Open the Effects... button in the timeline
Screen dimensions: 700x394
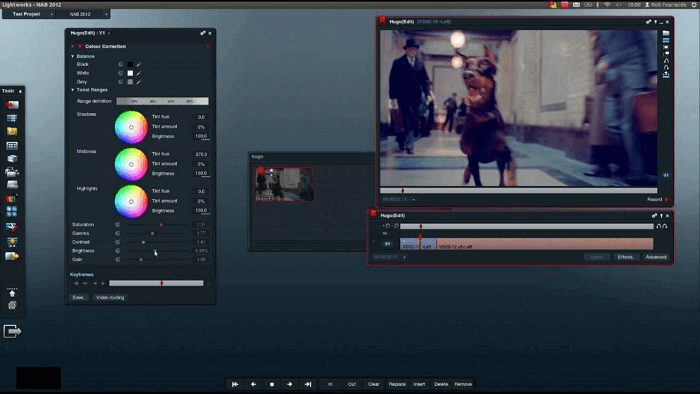pos(626,257)
